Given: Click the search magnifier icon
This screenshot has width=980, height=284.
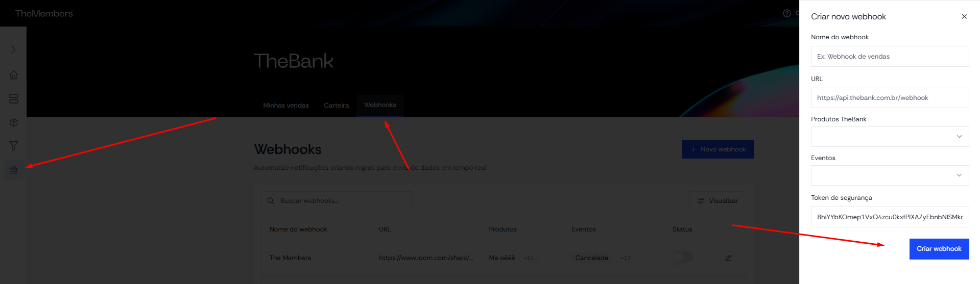Looking at the screenshot, I should point(271,201).
